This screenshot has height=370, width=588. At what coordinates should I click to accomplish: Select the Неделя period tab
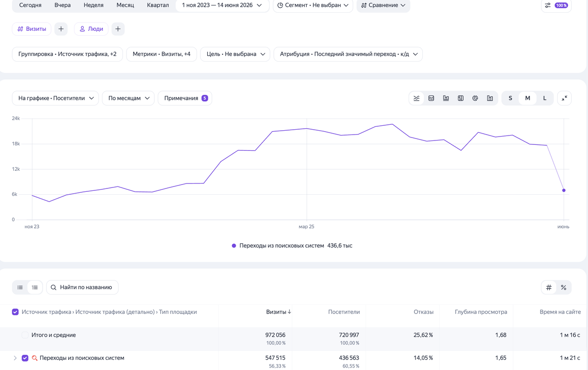click(x=94, y=5)
